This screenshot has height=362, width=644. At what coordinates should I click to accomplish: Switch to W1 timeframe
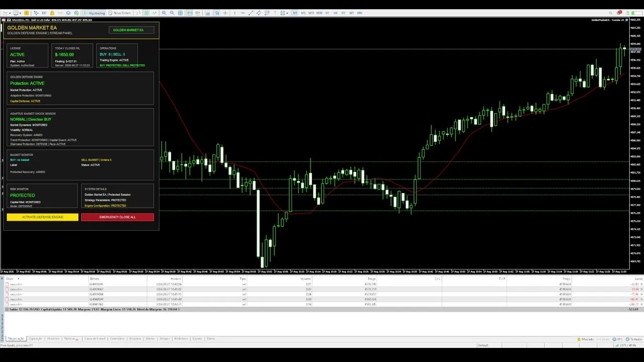click(351, 13)
